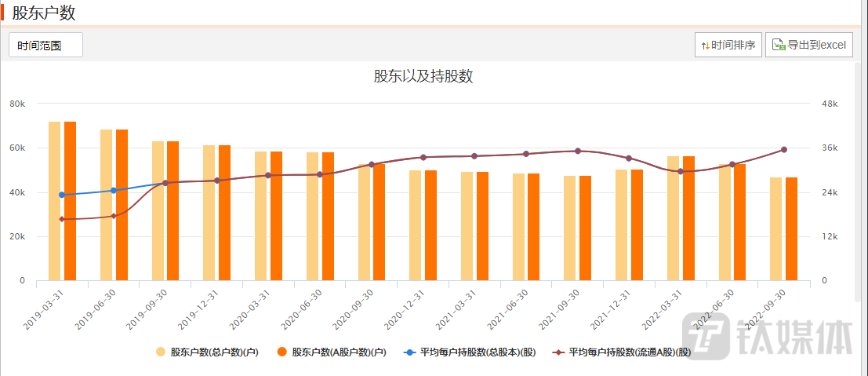Select the 2022-09-30 dark orange bar
This screenshot has width=868, height=376.
[792, 229]
